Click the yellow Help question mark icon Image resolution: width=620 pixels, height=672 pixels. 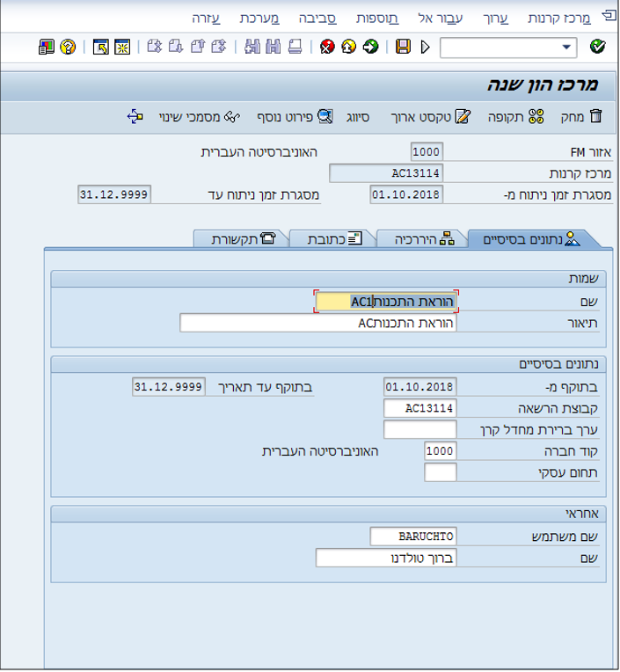pos(68,47)
